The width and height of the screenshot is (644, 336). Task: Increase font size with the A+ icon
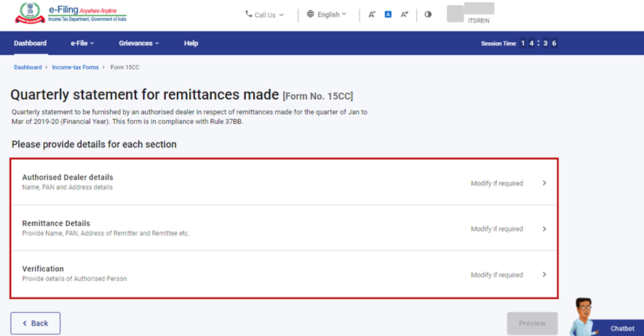point(405,14)
